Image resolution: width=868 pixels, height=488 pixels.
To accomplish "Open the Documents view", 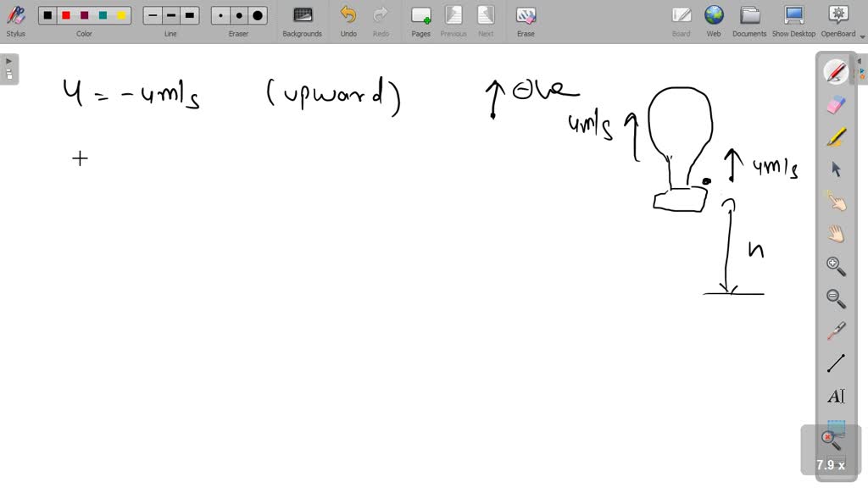I will 749,21.
